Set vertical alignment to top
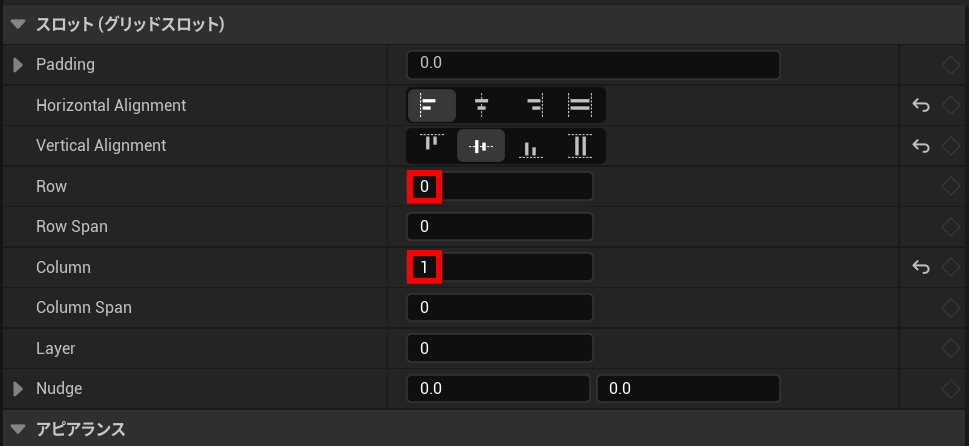 [x=431, y=145]
